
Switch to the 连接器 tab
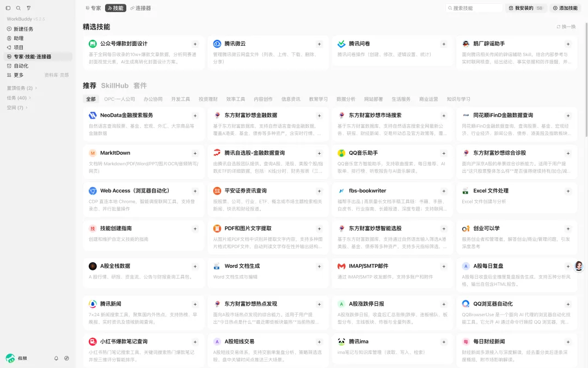[140, 8]
